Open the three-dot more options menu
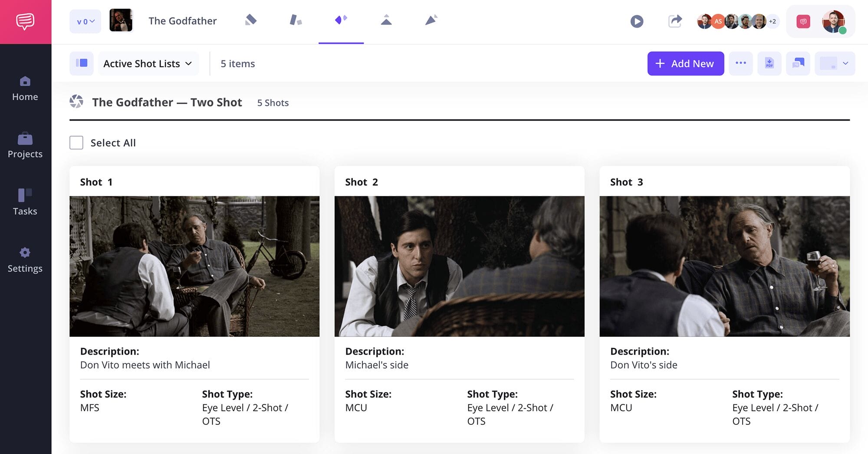 click(741, 63)
